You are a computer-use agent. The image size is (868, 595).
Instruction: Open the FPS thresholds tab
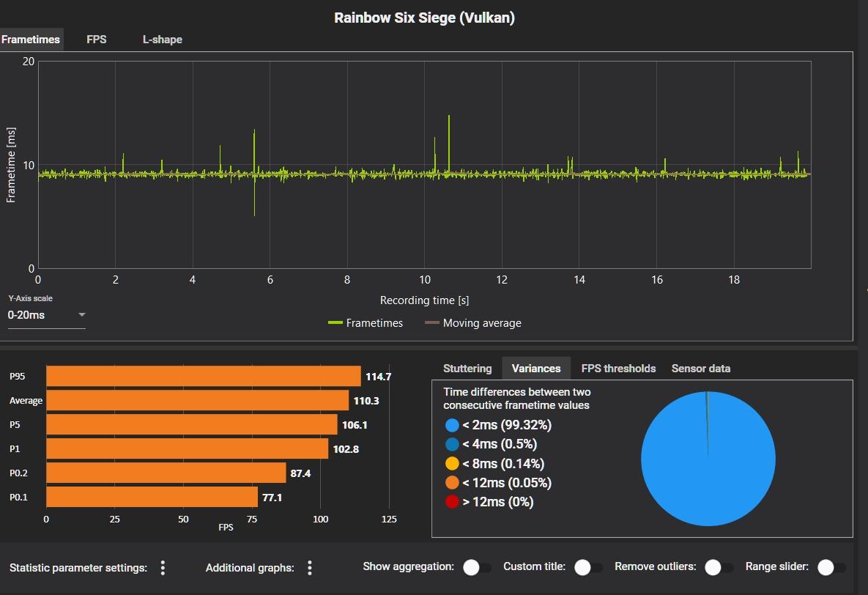point(618,369)
